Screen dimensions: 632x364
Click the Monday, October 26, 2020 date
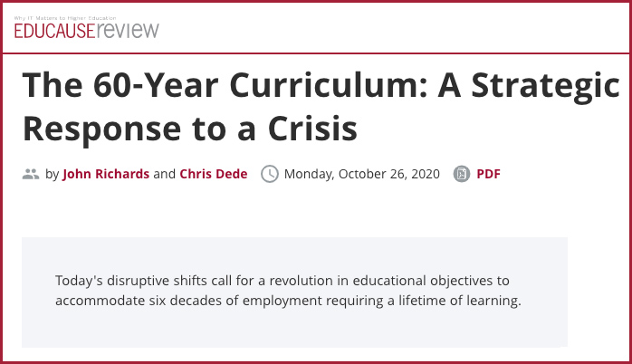[362, 174]
